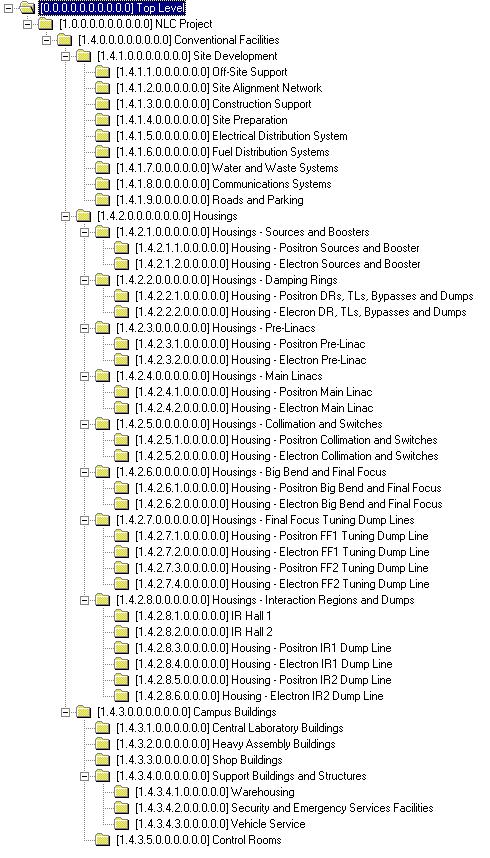Screen dimensions: 490x858
Task: Collapse Support Buildings and Structures node
Action: coord(85,775)
